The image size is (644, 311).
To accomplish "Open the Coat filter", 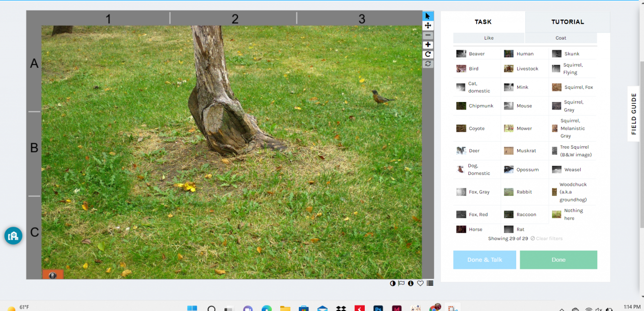I will [x=561, y=38].
